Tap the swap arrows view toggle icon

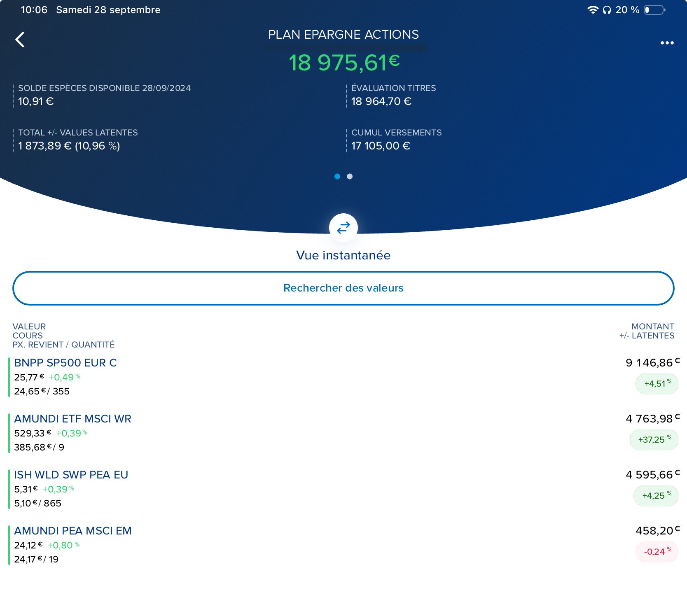click(343, 228)
